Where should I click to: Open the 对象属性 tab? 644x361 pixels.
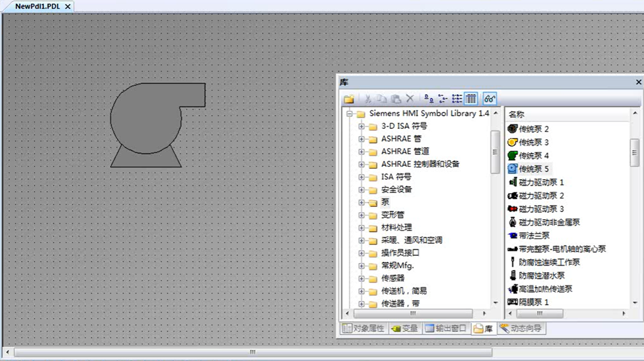point(363,329)
